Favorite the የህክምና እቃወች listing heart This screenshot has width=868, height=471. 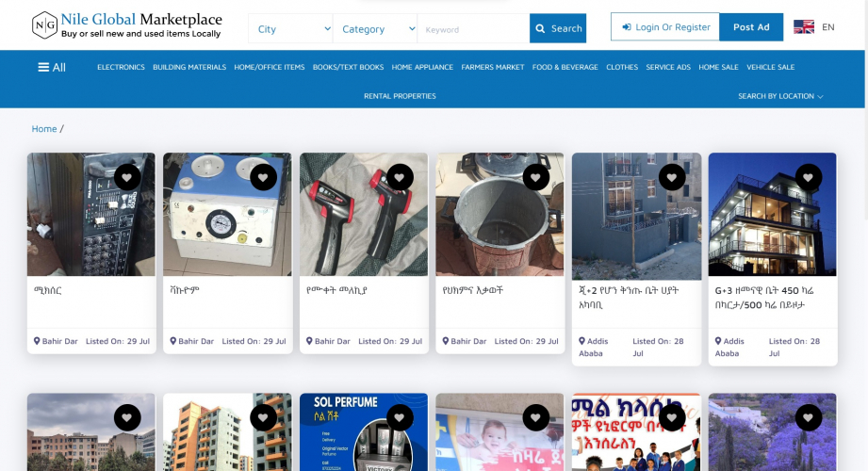tap(536, 177)
